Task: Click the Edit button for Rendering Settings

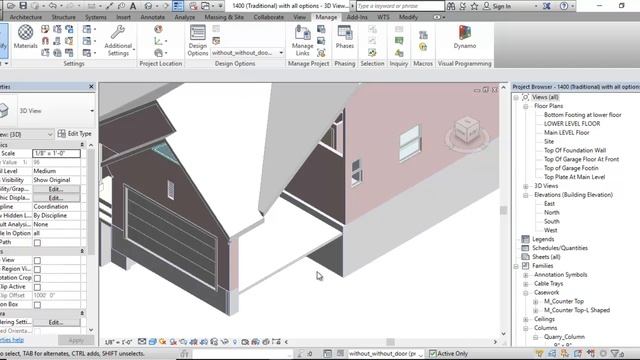Action: 56,322
